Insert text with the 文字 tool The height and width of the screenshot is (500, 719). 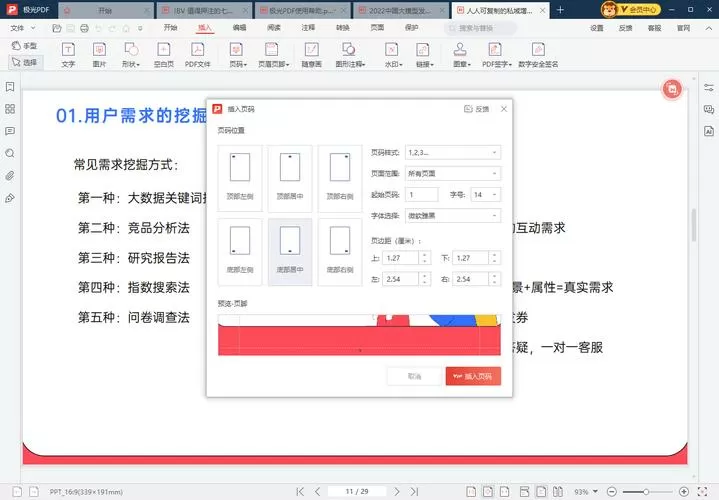coord(68,55)
